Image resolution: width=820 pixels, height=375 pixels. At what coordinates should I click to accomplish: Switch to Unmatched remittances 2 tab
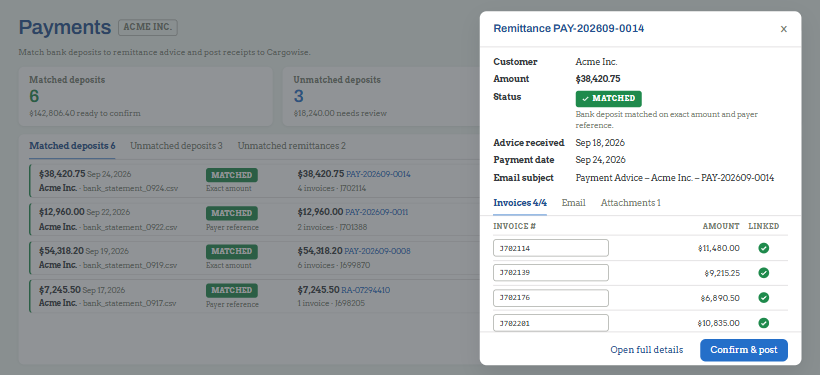291,146
